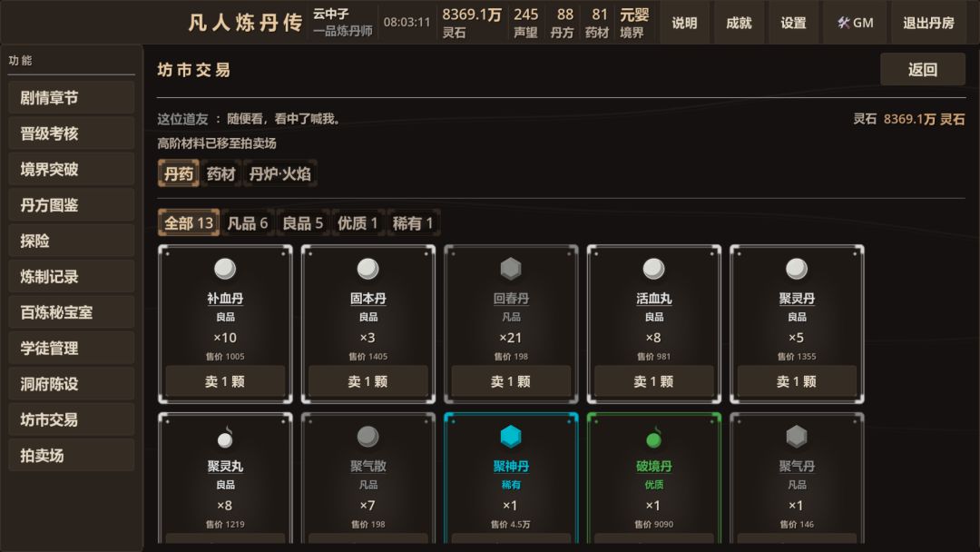Click the 回春丹 hexagon icon
Screen dimensions: 980x552
click(511, 269)
